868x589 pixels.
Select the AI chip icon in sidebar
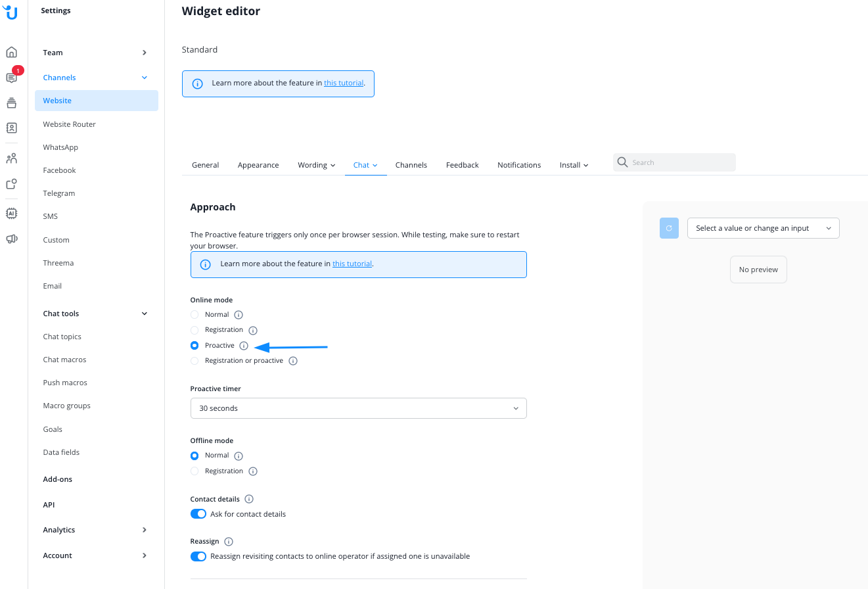pyautogui.click(x=12, y=213)
